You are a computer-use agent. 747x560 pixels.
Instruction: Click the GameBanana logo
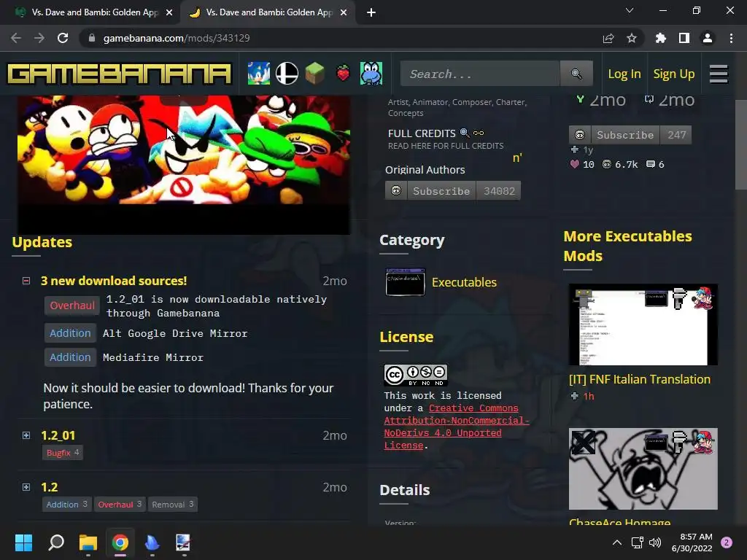(119, 74)
